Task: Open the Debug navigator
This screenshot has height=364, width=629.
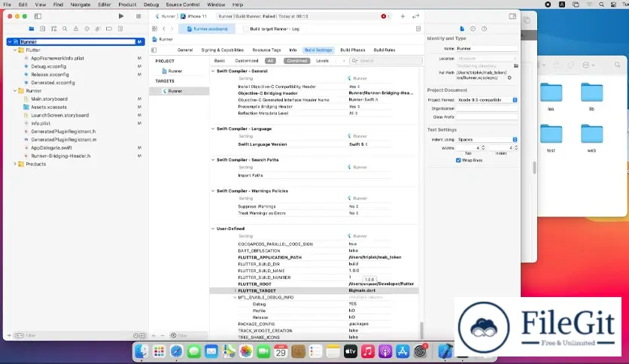Action: [98, 29]
